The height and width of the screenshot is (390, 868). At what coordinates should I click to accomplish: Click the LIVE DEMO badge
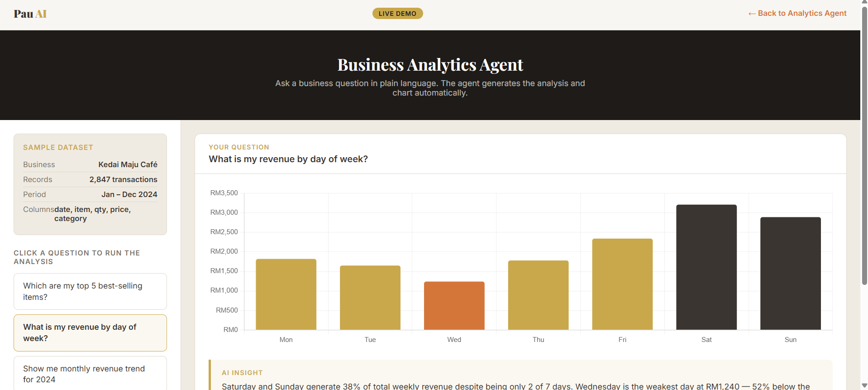point(397,13)
